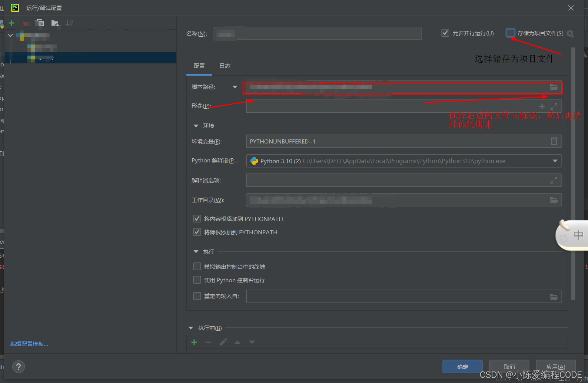Collapse the 环境 section
The height and width of the screenshot is (383, 588).
coord(196,126)
